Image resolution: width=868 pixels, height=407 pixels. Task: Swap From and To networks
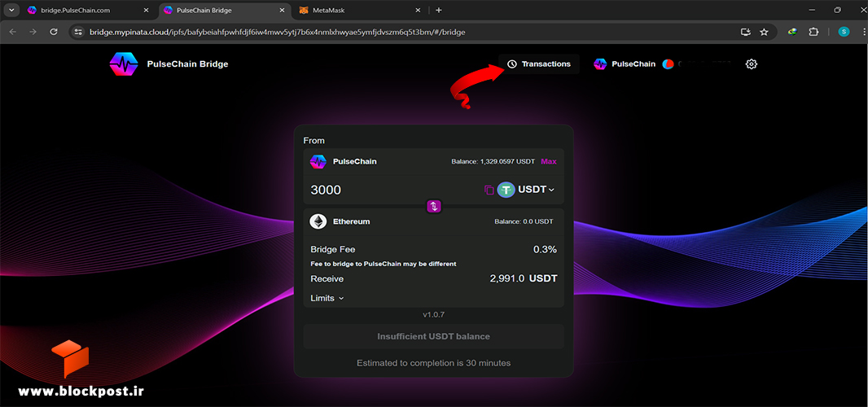(x=434, y=207)
